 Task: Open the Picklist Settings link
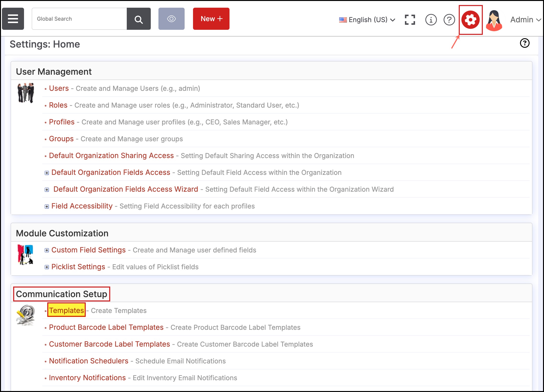[78, 267]
